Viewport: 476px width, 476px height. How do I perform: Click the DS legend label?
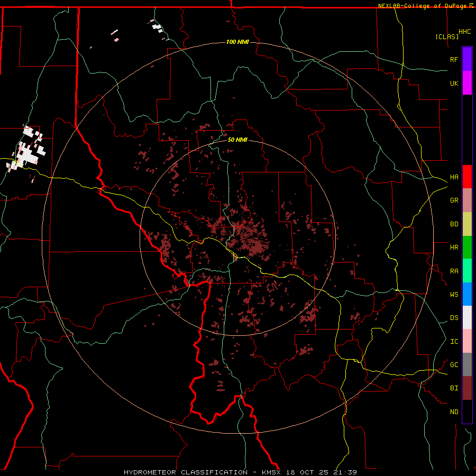[x=454, y=317]
